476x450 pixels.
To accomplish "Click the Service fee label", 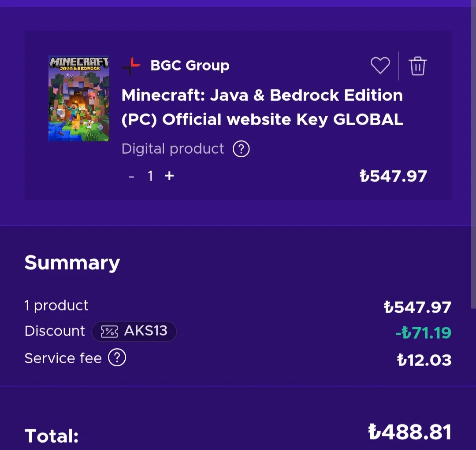I will coord(63,358).
